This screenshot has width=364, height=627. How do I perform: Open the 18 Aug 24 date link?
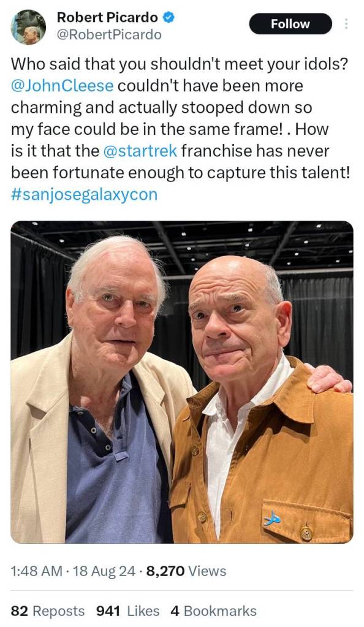(104, 571)
